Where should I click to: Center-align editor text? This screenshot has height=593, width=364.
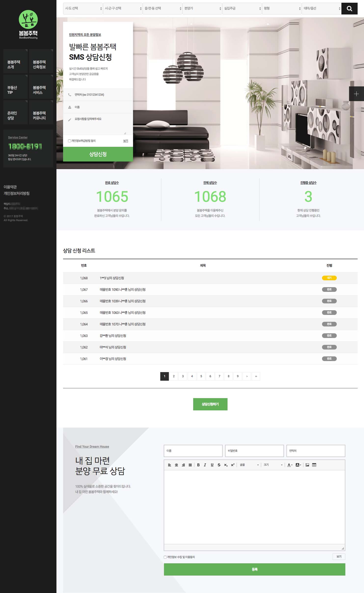[176, 465]
